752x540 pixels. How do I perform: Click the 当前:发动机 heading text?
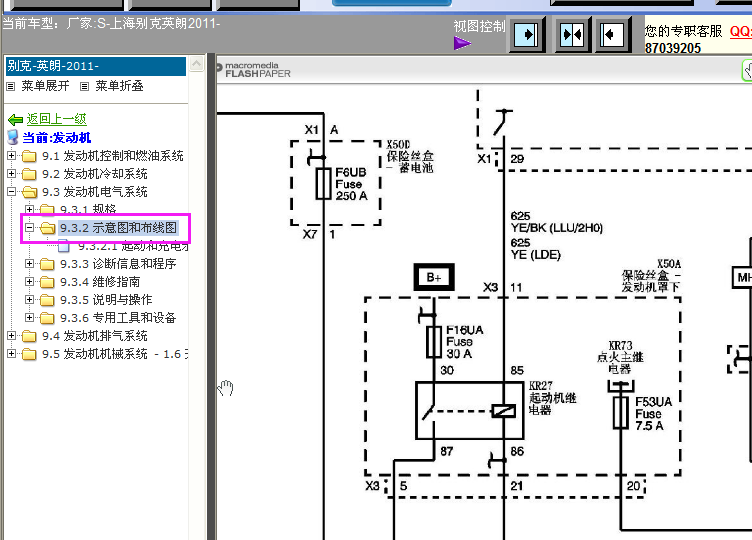(57, 138)
